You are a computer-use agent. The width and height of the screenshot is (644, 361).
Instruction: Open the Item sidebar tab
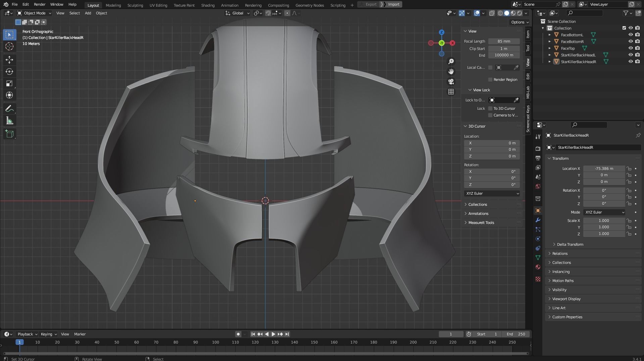(528, 34)
